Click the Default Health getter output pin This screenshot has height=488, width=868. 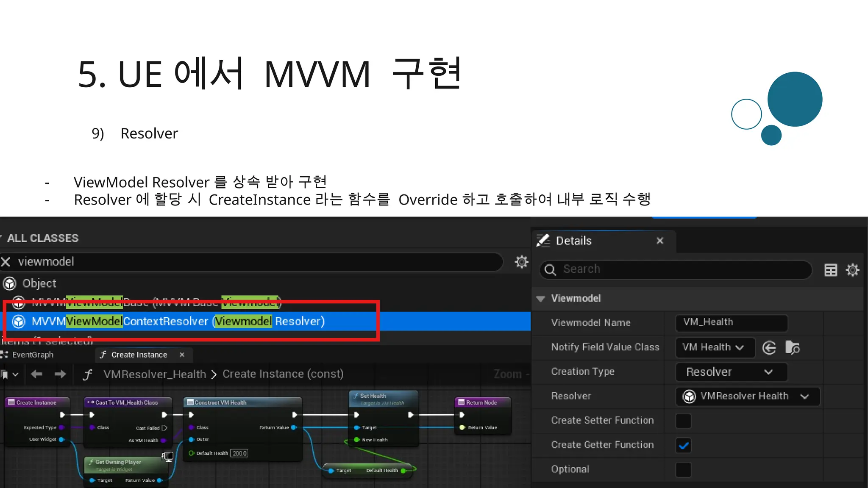[x=403, y=471]
